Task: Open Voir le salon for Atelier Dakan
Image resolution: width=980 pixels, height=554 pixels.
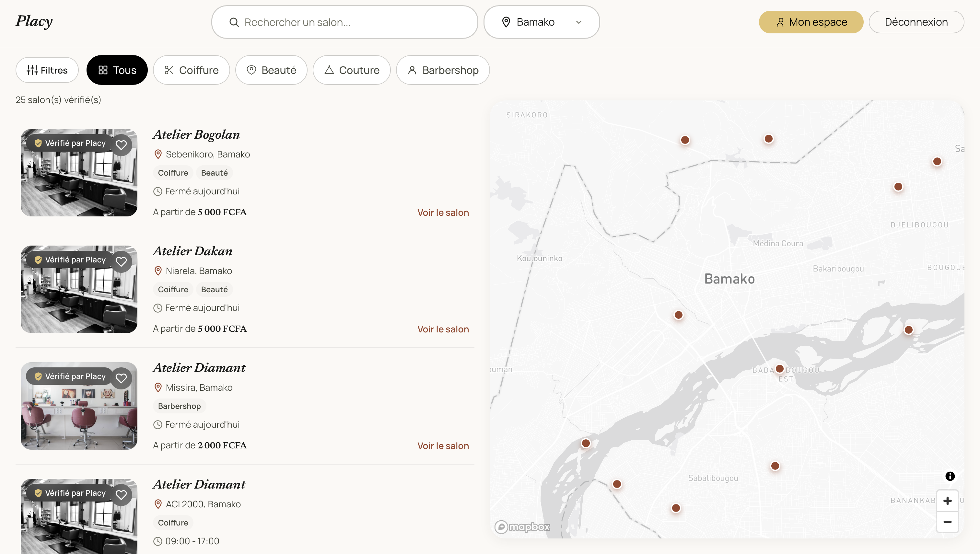Action: (443, 329)
